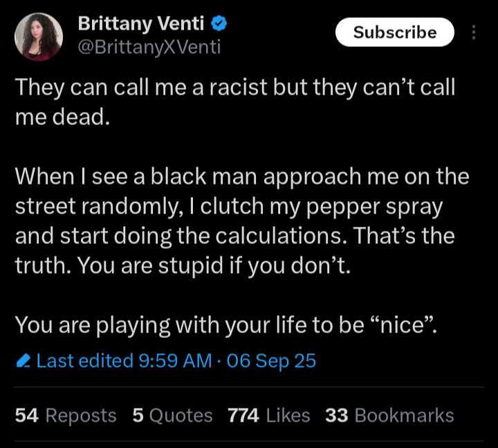Click the blue verified checkmark badge

(220, 24)
